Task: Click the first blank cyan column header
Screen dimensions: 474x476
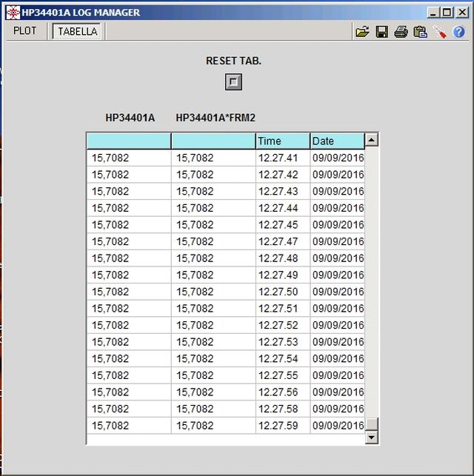Action: [128, 141]
